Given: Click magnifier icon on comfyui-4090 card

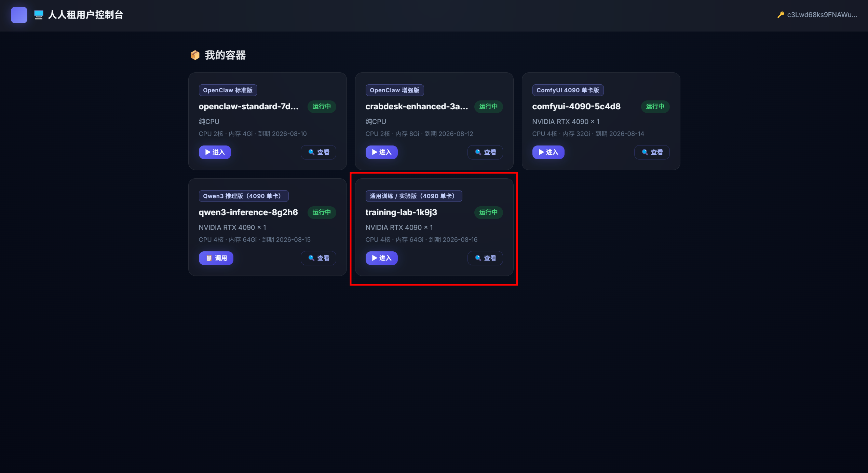Looking at the screenshot, I should tap(645, 152).
